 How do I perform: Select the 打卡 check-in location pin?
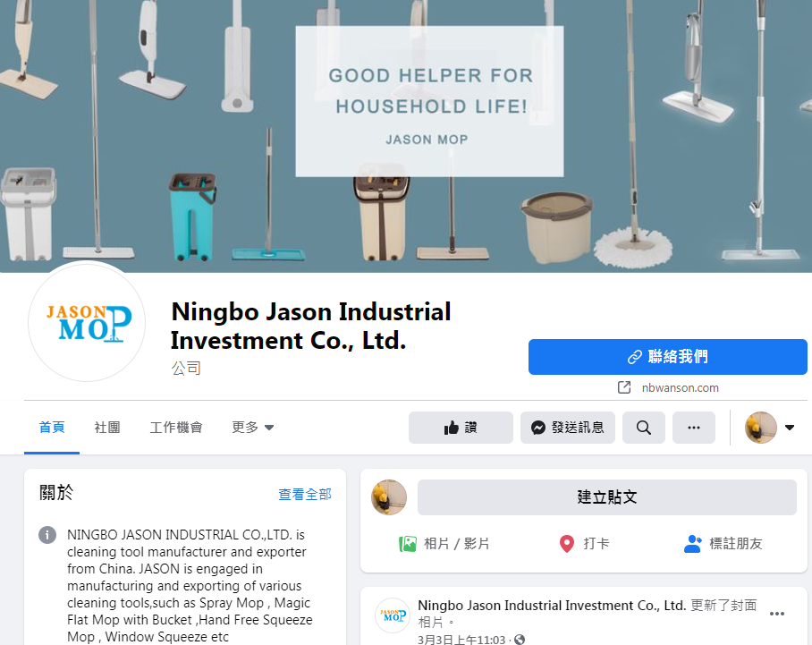[x=567, y=544]
